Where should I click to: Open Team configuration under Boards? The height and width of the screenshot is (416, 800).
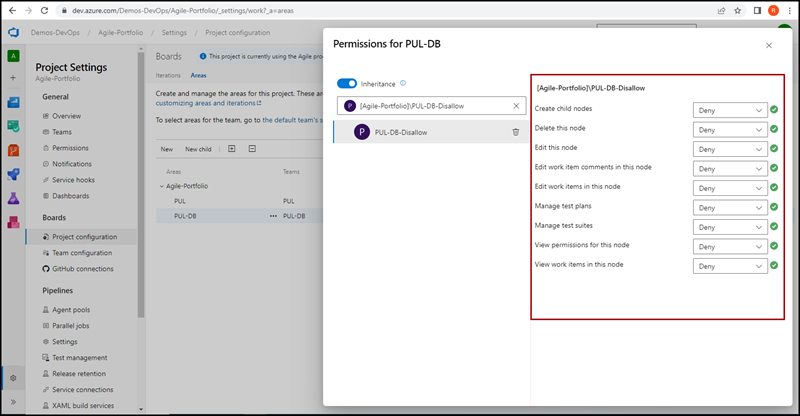pyautogui.click(x=82, y=253)
